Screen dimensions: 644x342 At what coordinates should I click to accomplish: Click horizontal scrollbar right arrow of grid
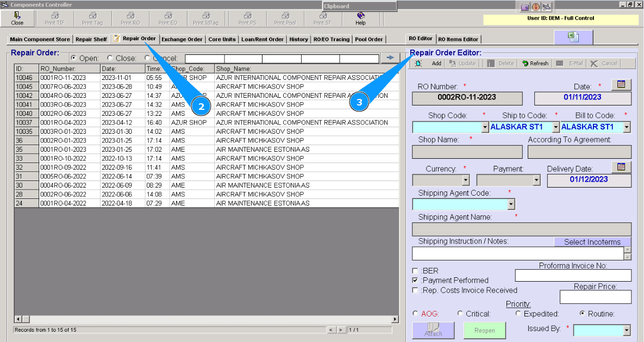[x=395, y=319]
